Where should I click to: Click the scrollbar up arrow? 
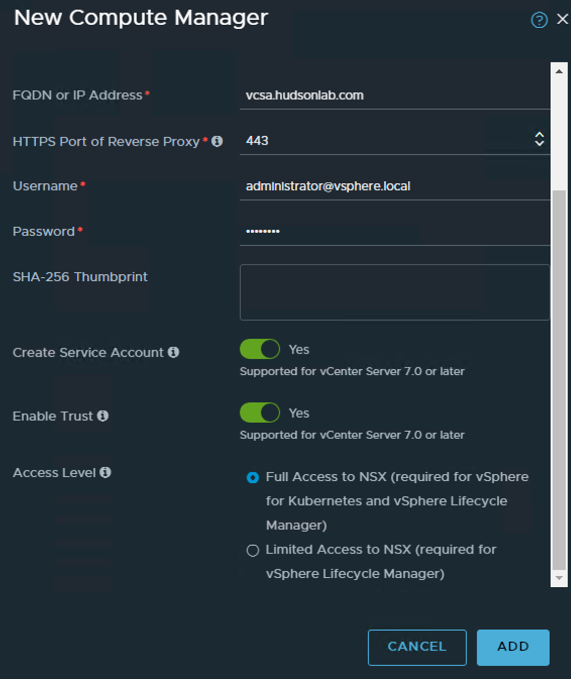coord(559,71)
